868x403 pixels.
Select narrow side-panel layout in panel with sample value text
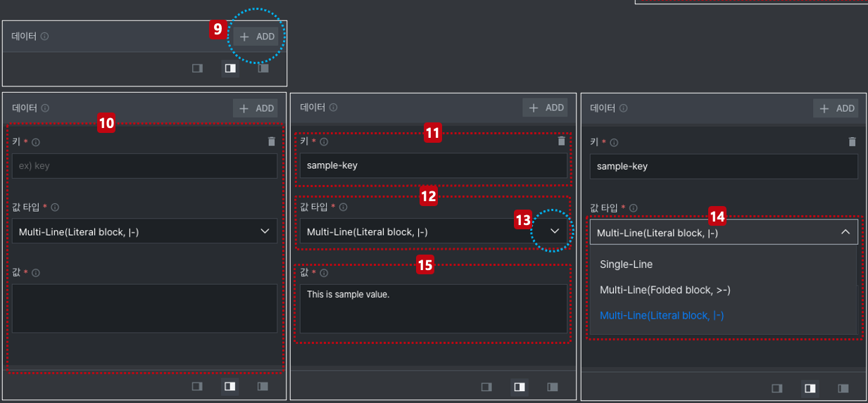click(486, 387)
